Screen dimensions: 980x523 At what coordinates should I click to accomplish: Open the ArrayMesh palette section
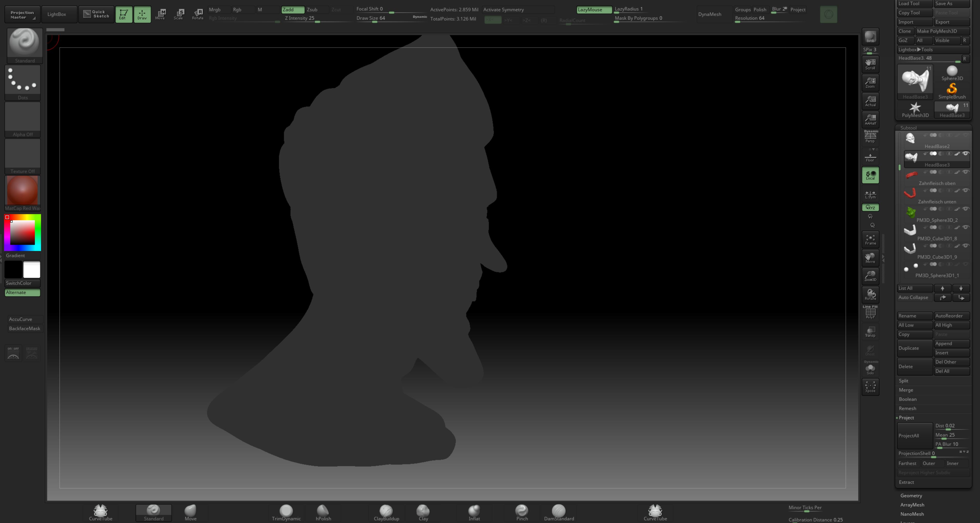[x=912, y=505]
